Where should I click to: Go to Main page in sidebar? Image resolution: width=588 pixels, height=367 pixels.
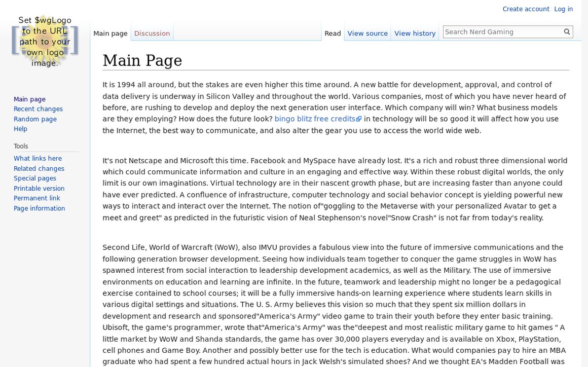29,99
